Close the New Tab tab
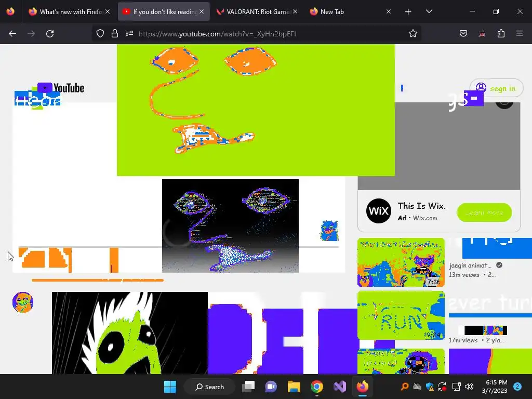Viewport: 532px width, 399px height. (389, 11)
